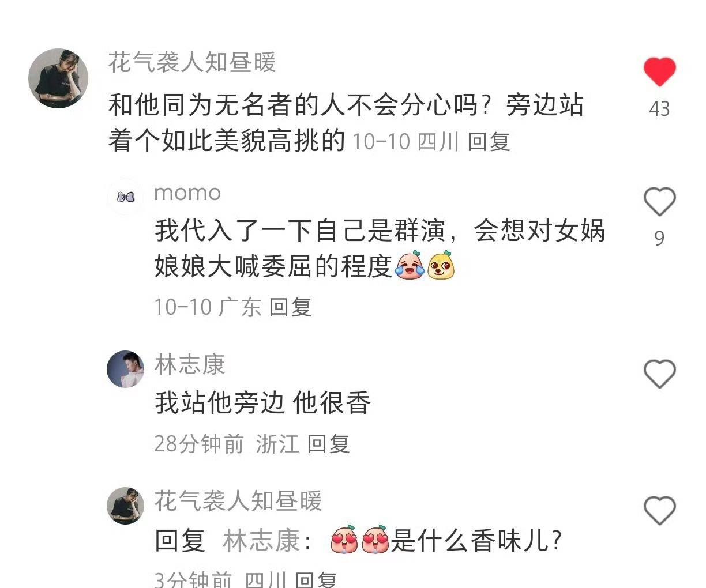Like momo's comment with heart icon

pyautogui.click(x=659, y=202)
